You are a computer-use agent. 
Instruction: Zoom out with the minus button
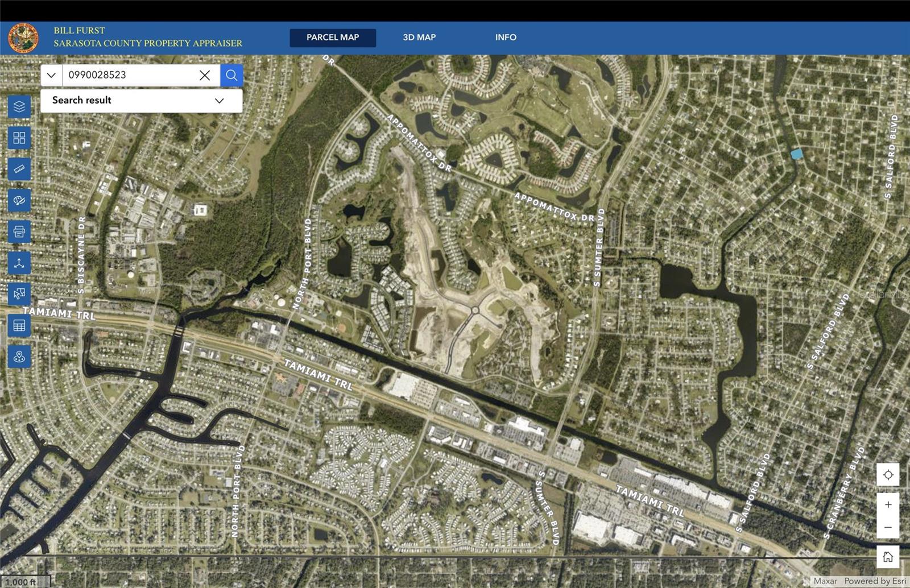point(888,528)
